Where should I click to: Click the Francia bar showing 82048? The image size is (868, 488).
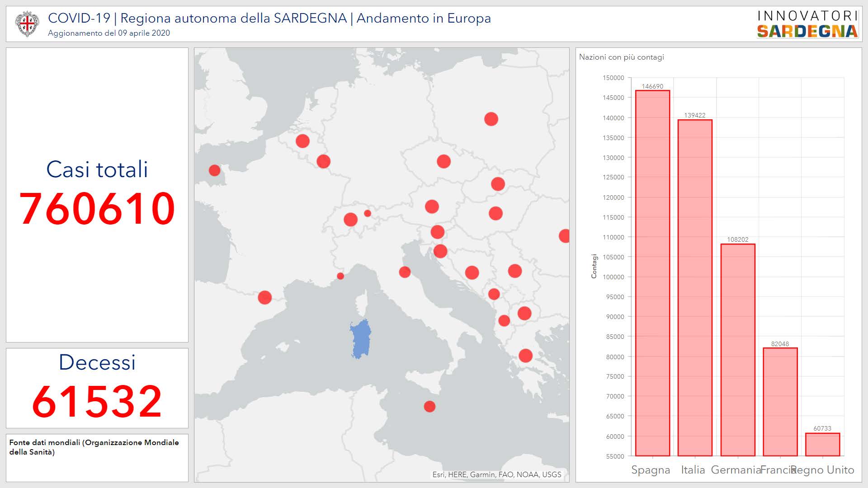(x=780, y=402)
